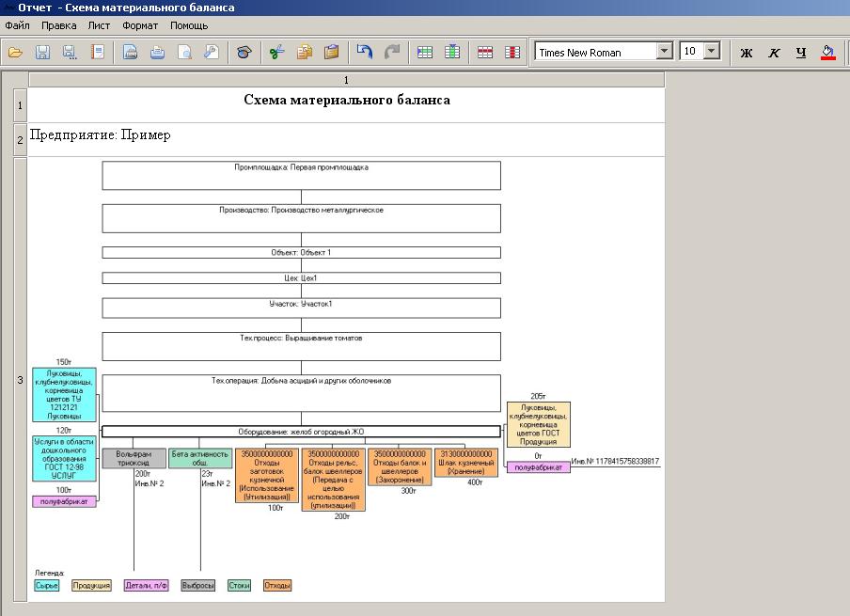
Task: Open the Формат menu
Action: [x=140, y=25]
